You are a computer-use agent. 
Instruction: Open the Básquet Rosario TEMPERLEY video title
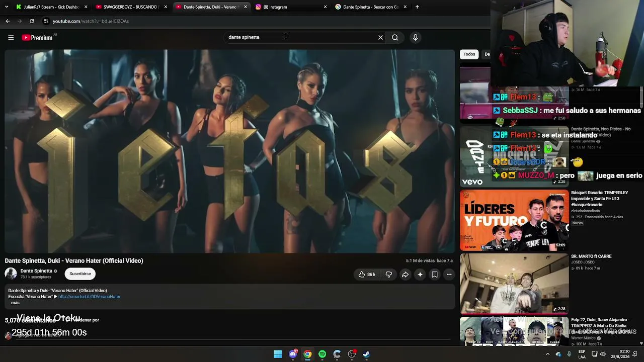point(599,199)
